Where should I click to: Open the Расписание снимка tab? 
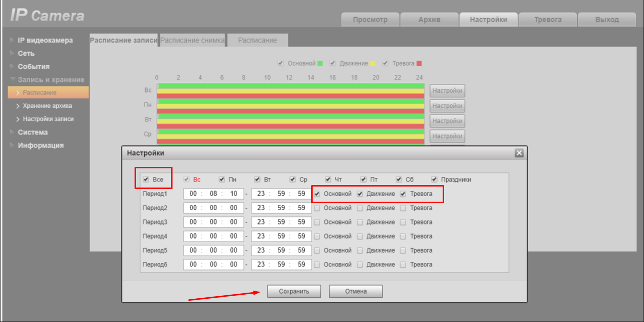coord(192,40)
